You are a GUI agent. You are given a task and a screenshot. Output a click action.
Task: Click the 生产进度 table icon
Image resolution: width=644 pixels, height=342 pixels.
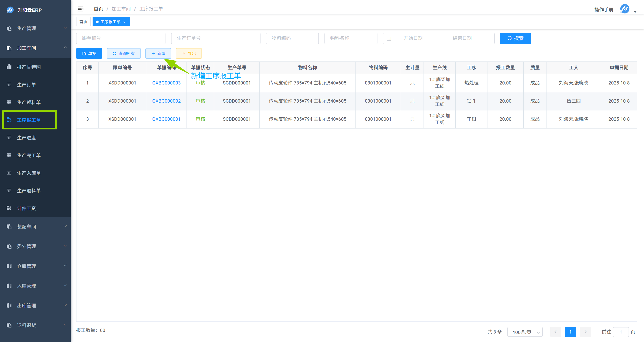(9, 137)
